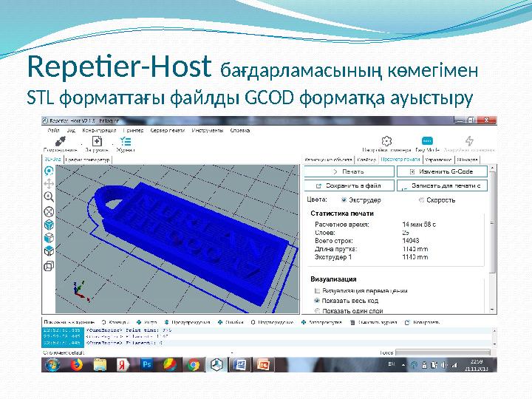Click the Emergency Stop lightning icon
This screenshot has width=532, height=399.
pos(469,141)
